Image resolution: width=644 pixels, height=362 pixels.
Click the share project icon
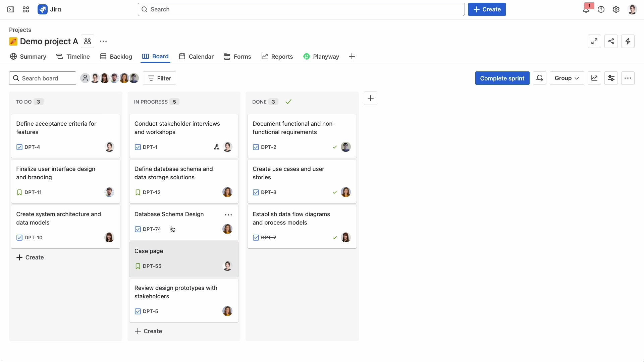611,41
